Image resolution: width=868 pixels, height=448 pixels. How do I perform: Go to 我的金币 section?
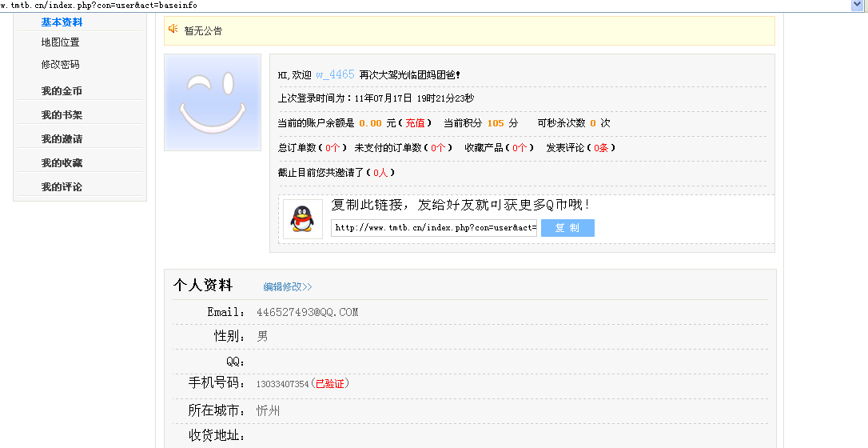(x=62, y=91)
